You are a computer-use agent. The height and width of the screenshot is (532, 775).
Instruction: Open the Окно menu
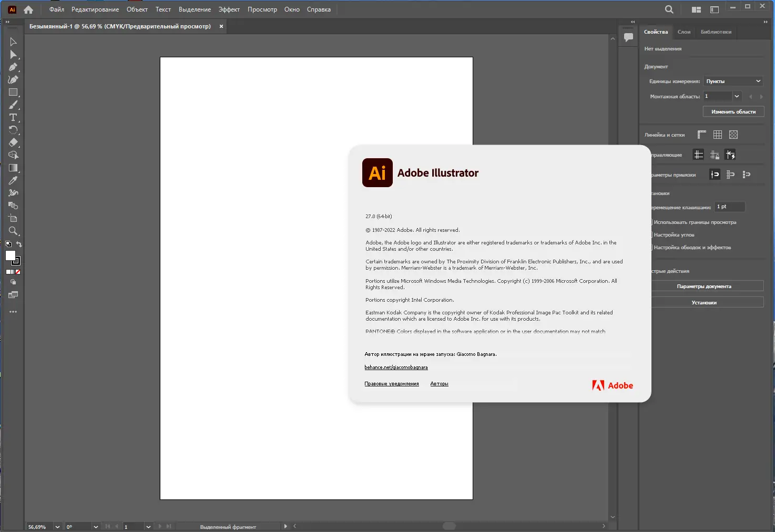coord(292,9)
